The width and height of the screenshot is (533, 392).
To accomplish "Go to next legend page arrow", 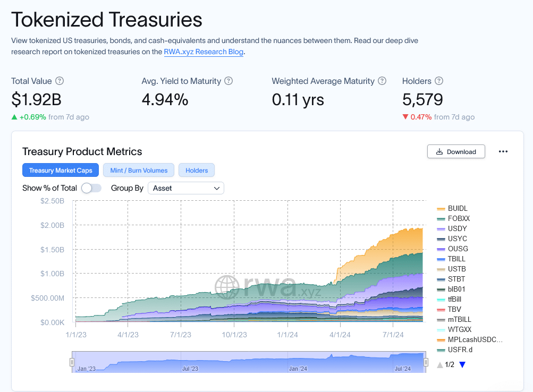I will click(462, 364).
